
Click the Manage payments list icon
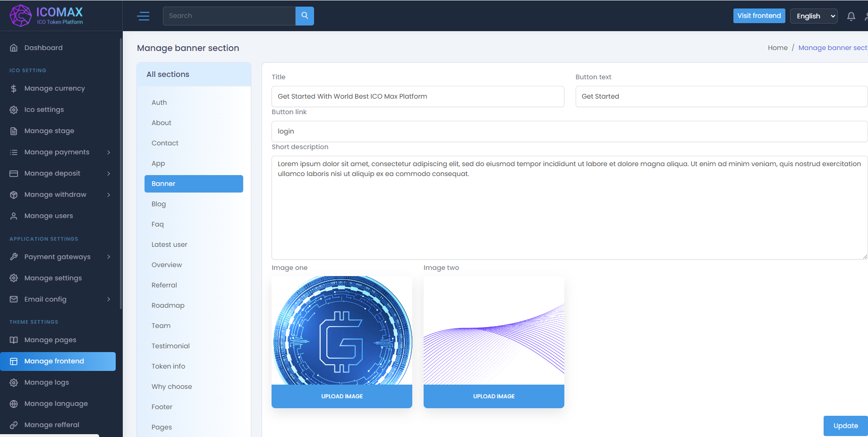[14, 152]
